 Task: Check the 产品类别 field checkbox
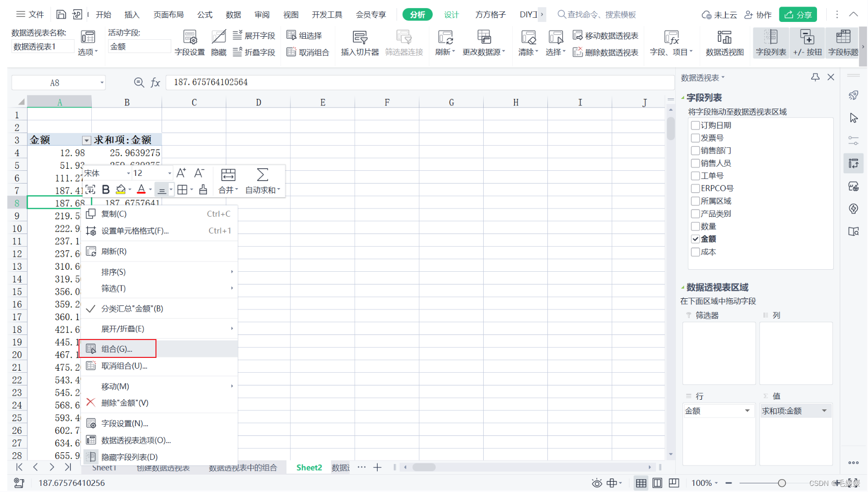(695, 214)
